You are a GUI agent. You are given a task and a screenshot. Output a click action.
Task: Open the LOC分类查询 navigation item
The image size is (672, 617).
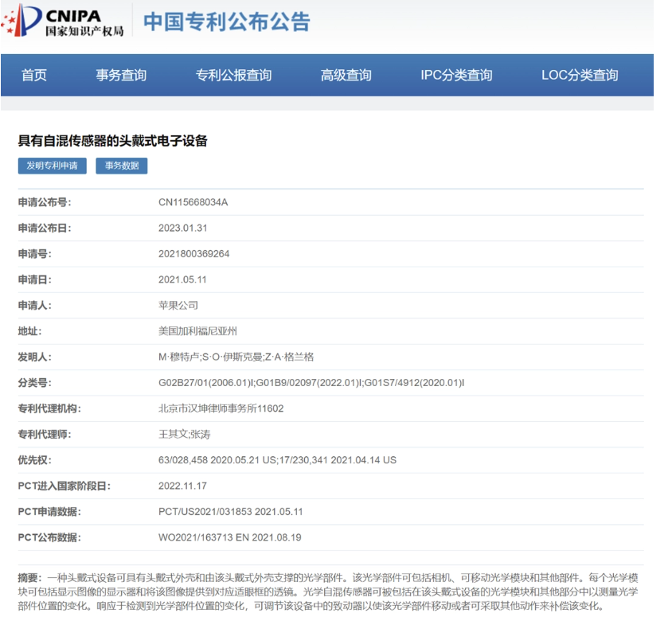[579, 76]
